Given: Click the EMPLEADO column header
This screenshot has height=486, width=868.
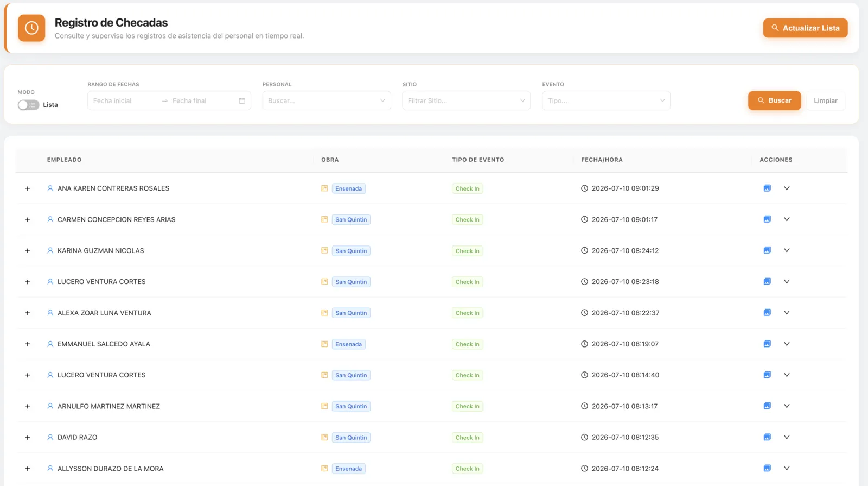Looking at the screenshot, I should (x=64, y=160).
